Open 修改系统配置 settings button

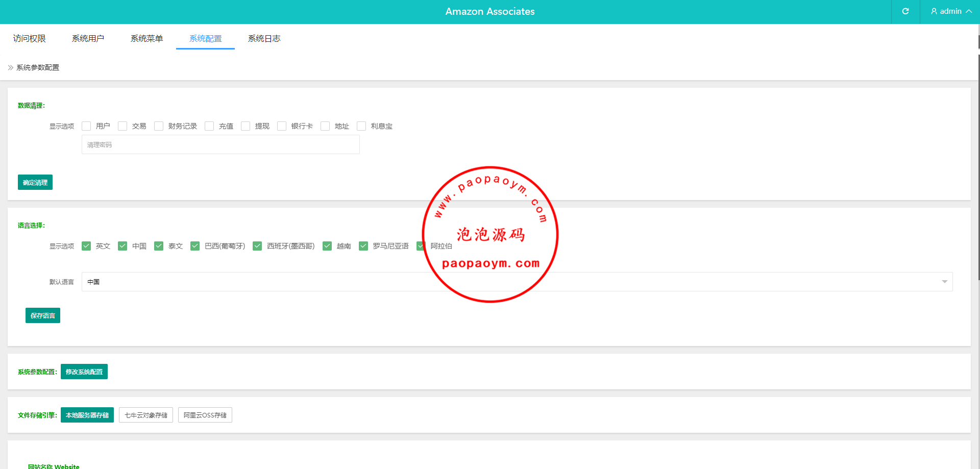[84, 372]
